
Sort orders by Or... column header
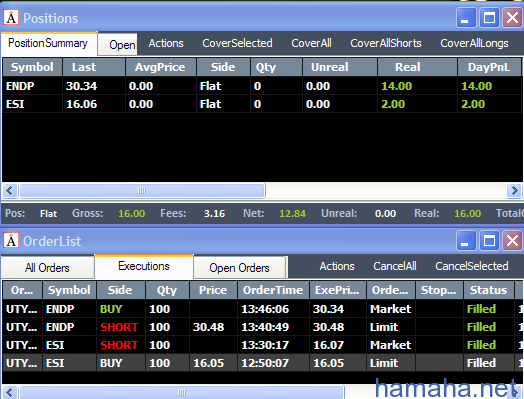point(22,290)
